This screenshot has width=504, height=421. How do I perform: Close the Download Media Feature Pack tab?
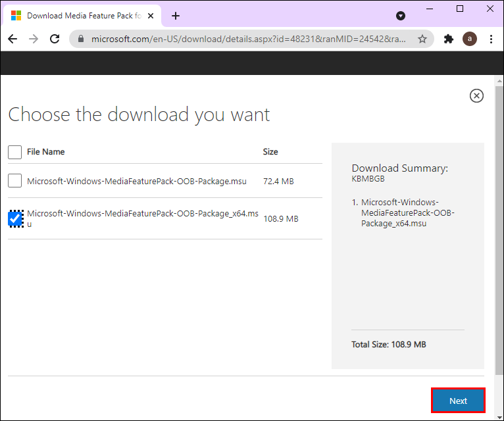click(x=151, y=16)
